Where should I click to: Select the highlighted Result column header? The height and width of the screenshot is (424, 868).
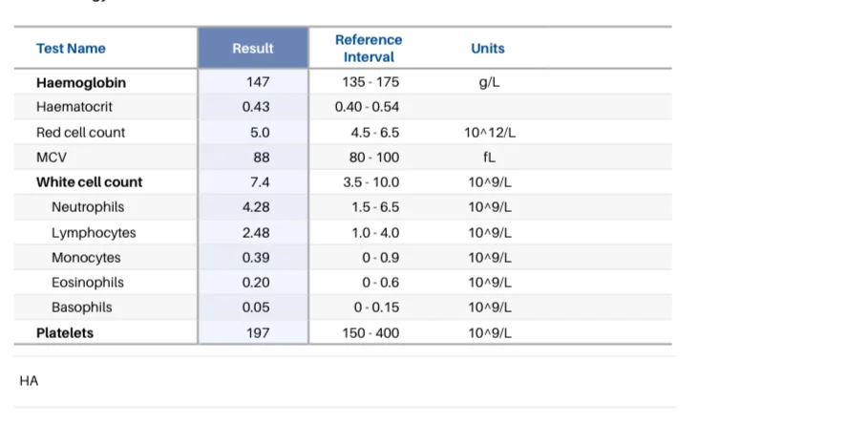pos(253,49)
